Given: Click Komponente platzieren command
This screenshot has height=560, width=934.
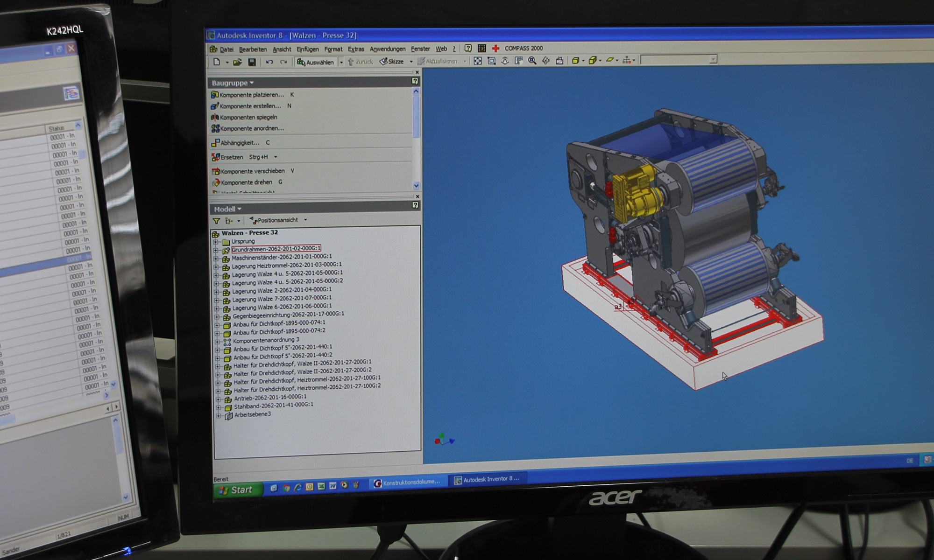Looking at the screenshot, I should [x=248, y=95].
